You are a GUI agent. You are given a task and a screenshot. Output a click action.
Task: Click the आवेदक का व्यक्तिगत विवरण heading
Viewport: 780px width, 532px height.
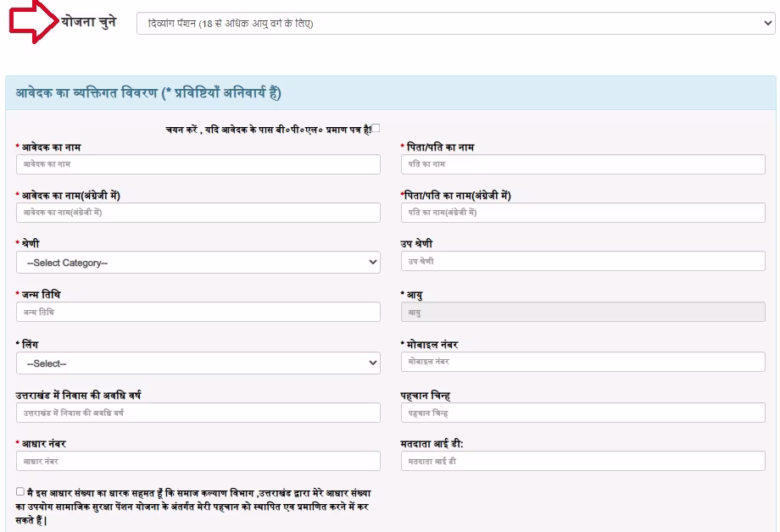point(148,93)
